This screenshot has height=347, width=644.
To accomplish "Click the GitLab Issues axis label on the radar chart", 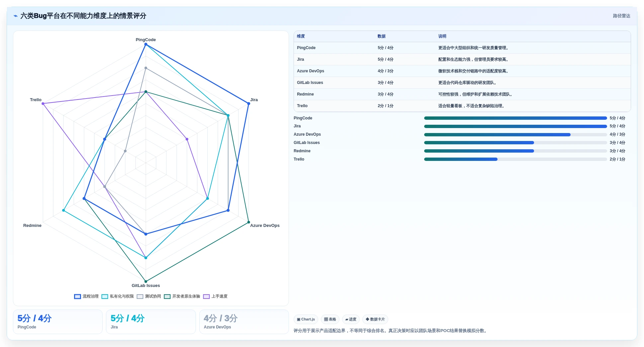I will click(x=146, y=286).
